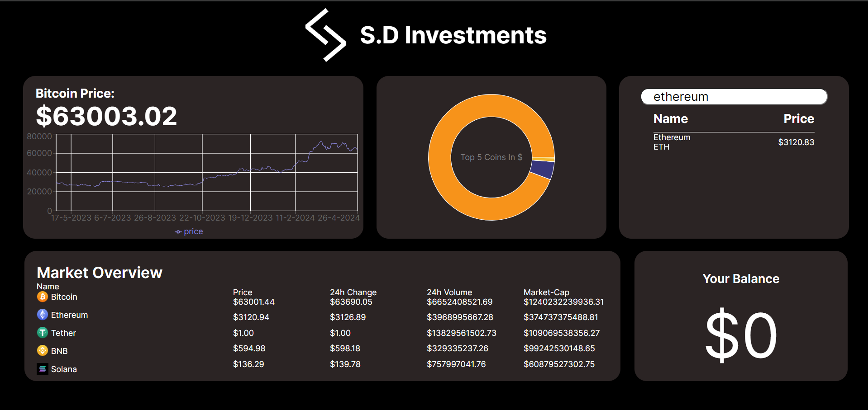The height and width of the screenshot is (410, 868).
Task: Click the BNB coin icon
Action: pos(43,351)
